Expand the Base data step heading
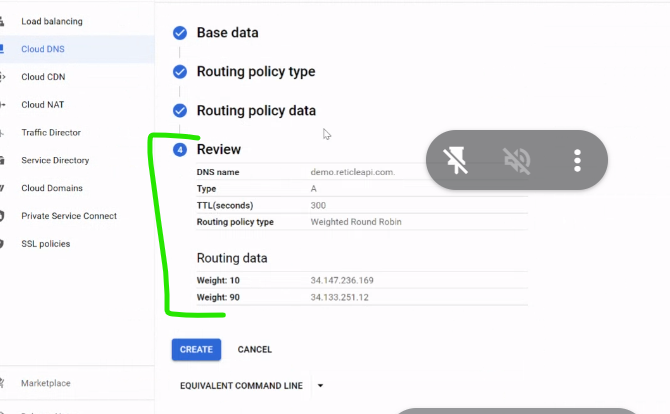The width and height of the screenshot is (670, 414). [x=227, y=32]
